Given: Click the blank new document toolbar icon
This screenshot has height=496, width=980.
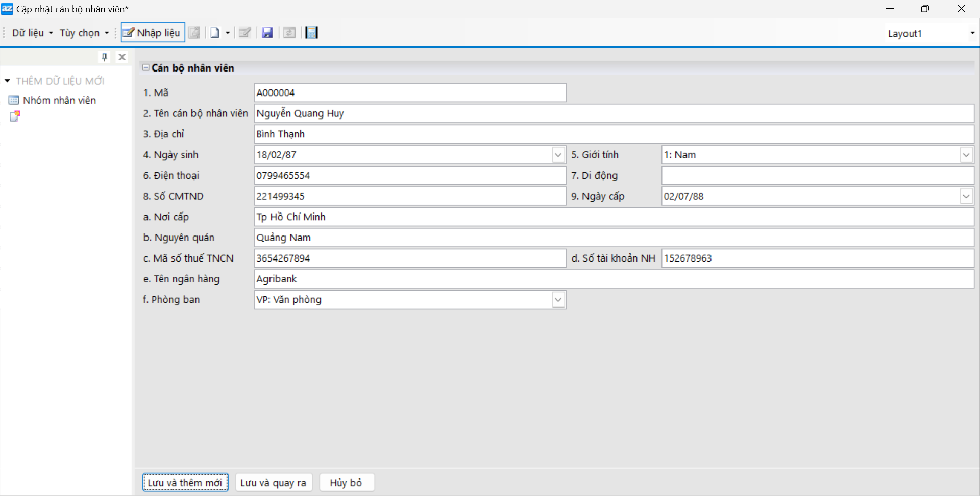Looking at the screenshot, I should pyautogui.click(x=215, y=33).
